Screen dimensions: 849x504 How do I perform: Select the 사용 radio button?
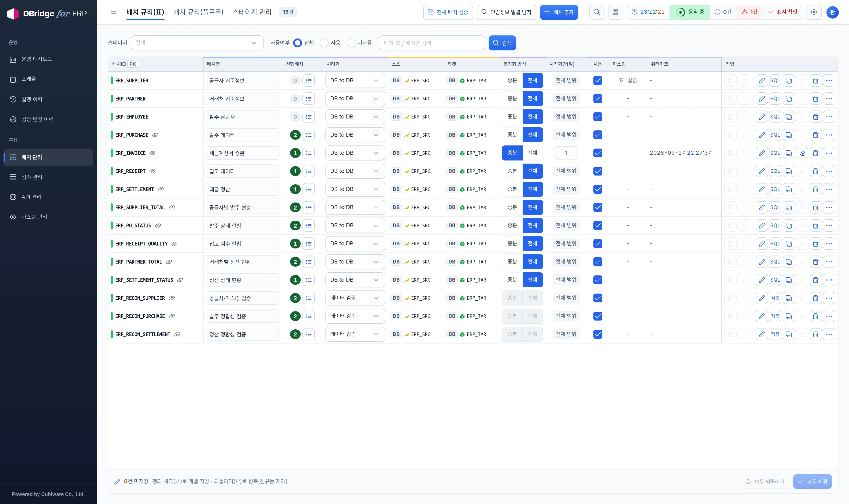click(324, 43)
